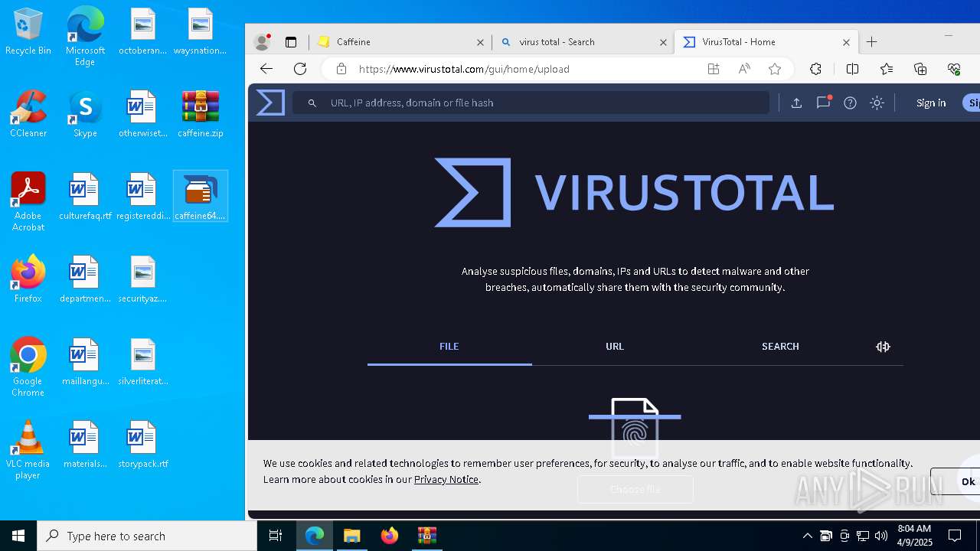980x551 pixels.
Task: Click the VirusTotal logo in site header
Action: click(x=270, y=103)
